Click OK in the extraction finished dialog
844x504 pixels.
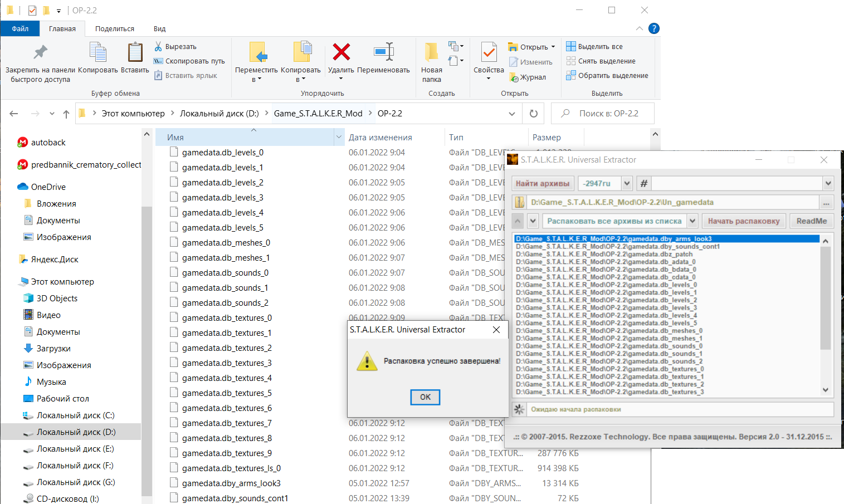pyautogui.click(x=425, y=397)
